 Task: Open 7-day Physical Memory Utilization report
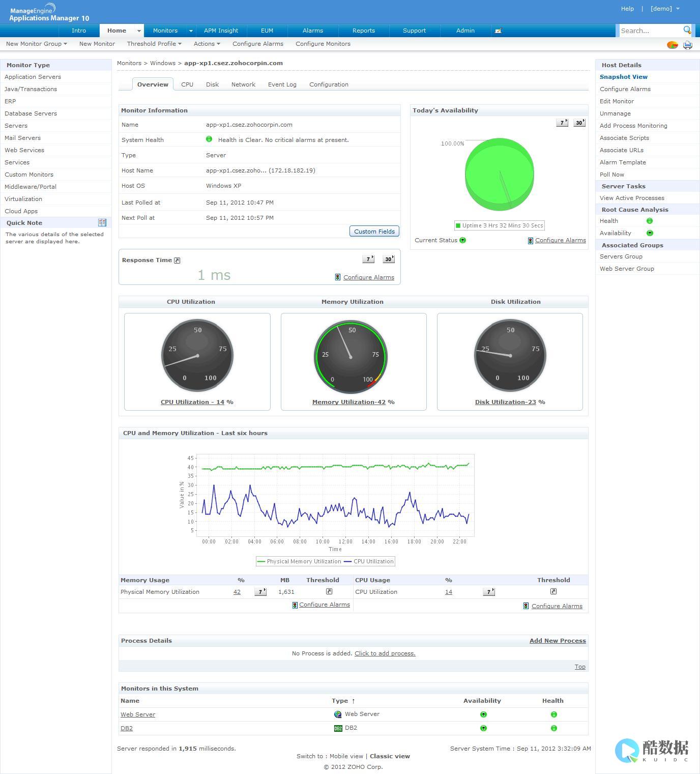[260, 592]
